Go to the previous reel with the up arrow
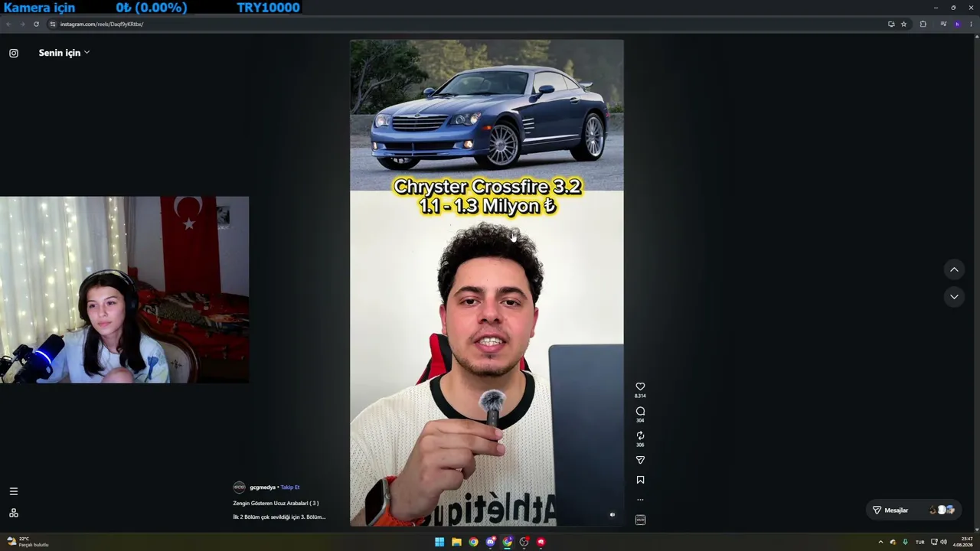 point(954,269)
